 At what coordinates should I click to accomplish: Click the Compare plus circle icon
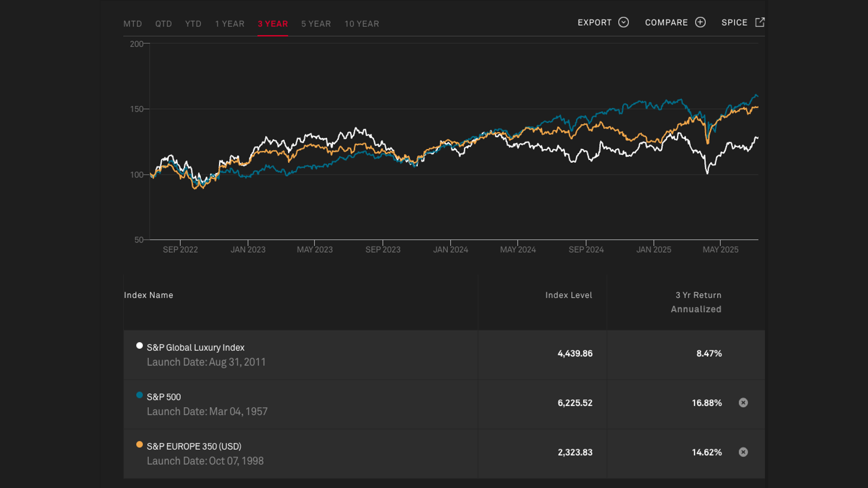click(700, 22)
